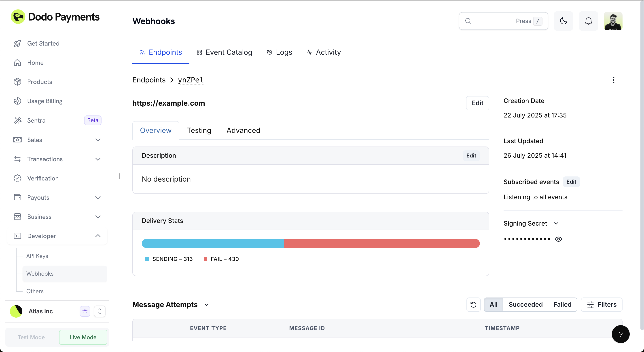Refresh Message Attempts with the reload icon
This screenshot has height=352, width=644.
click(473, 304)
